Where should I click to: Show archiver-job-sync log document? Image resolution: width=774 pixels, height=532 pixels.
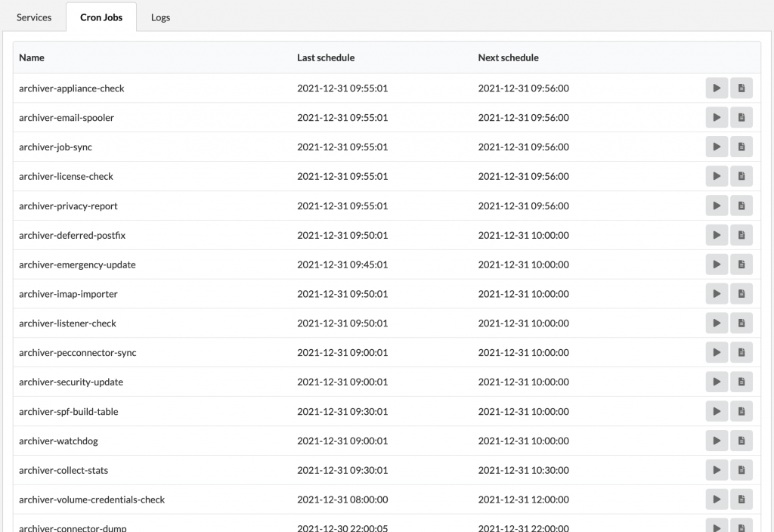coord(741,147)
